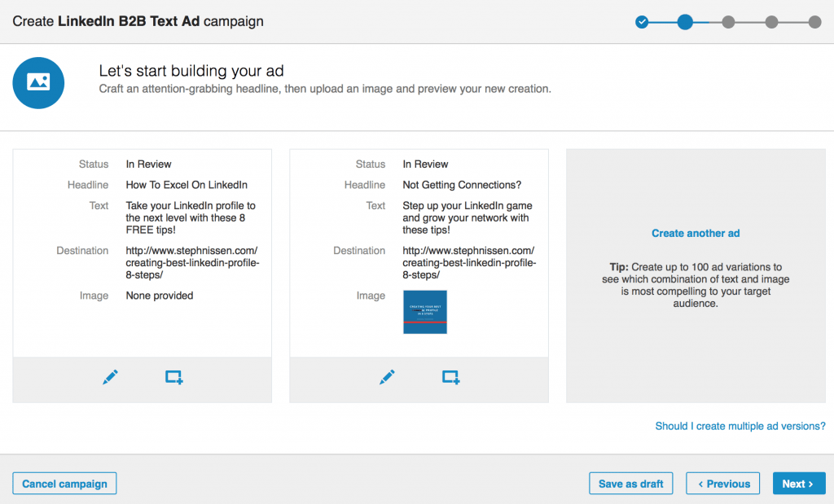Select the current second progress step
This screenshot has height=504, width=834.
[x=685, y=22]
